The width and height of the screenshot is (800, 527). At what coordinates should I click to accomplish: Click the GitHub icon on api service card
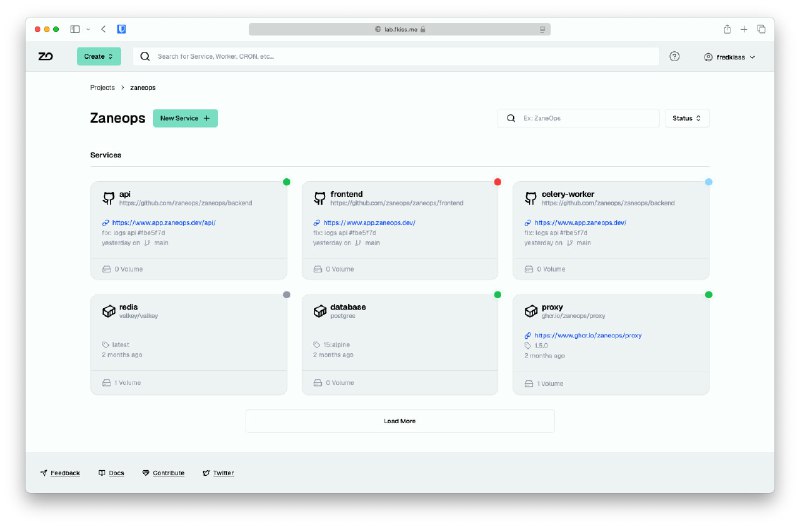click(x=108, y=198)
